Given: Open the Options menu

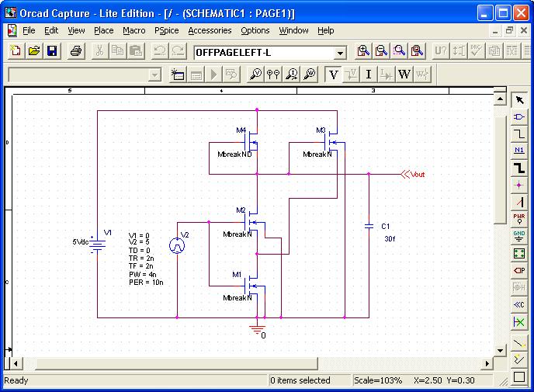Looking at the screenshot, I should click(255, 30).
